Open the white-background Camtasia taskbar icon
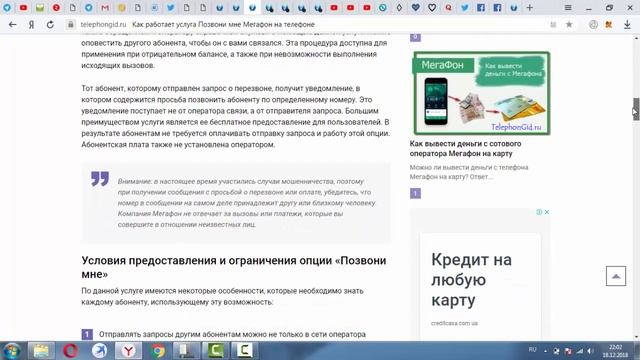This screenshot has height=360, width=640. coord(245,351)
